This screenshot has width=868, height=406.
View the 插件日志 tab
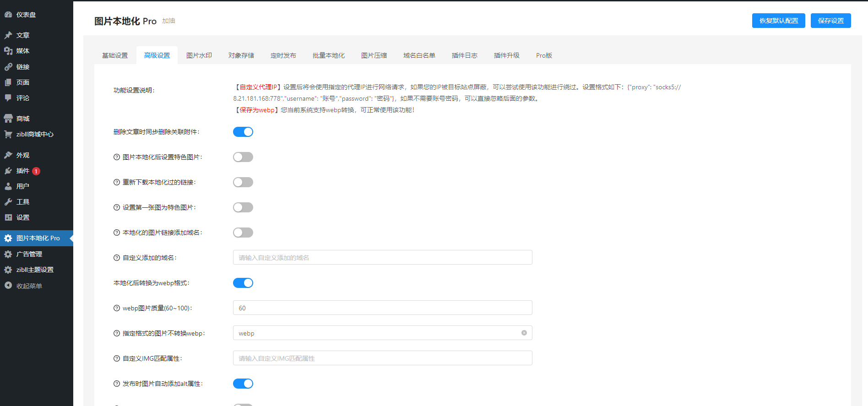coord(465,55)
